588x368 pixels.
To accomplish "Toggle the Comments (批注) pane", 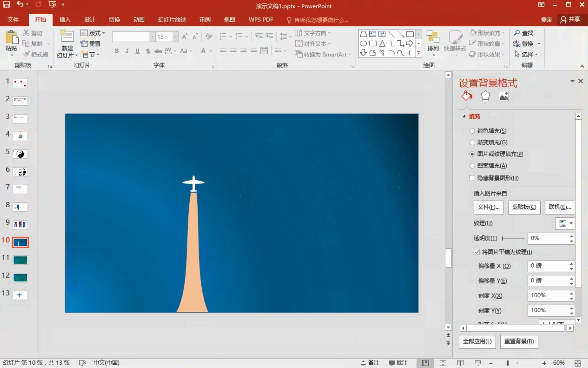I will pos(398,363).
